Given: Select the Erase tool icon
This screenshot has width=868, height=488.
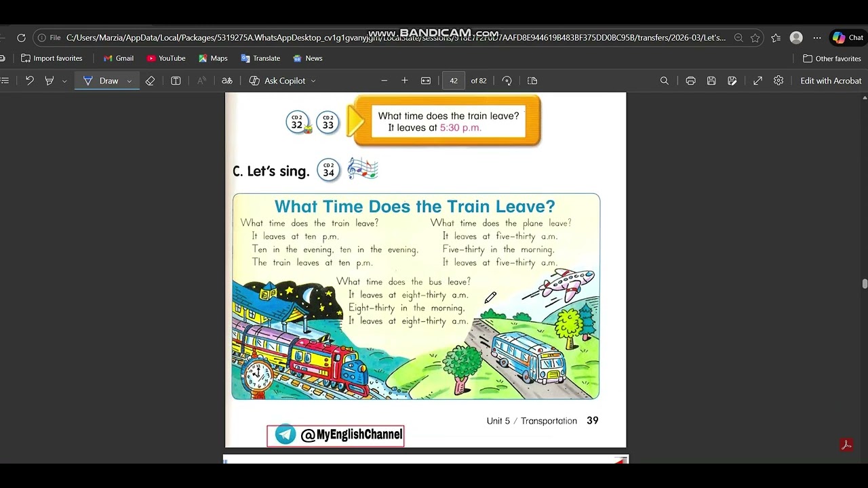Looking at the screenshot, I should pos(150,81).
